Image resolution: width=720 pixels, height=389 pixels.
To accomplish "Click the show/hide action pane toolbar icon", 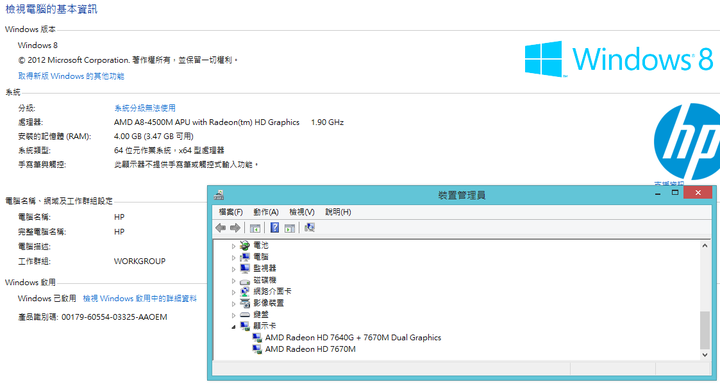I will click(x=290, y=228).
